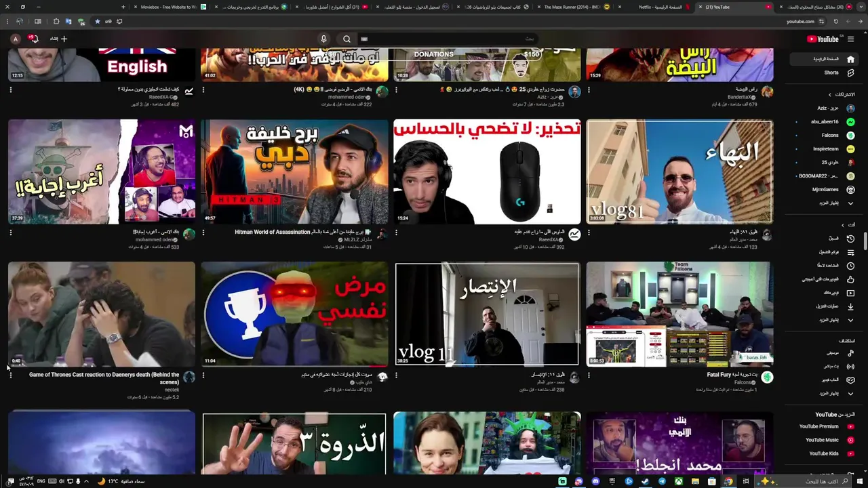
Task: Click the search magnifier button
Action: [x=347, y=39]
